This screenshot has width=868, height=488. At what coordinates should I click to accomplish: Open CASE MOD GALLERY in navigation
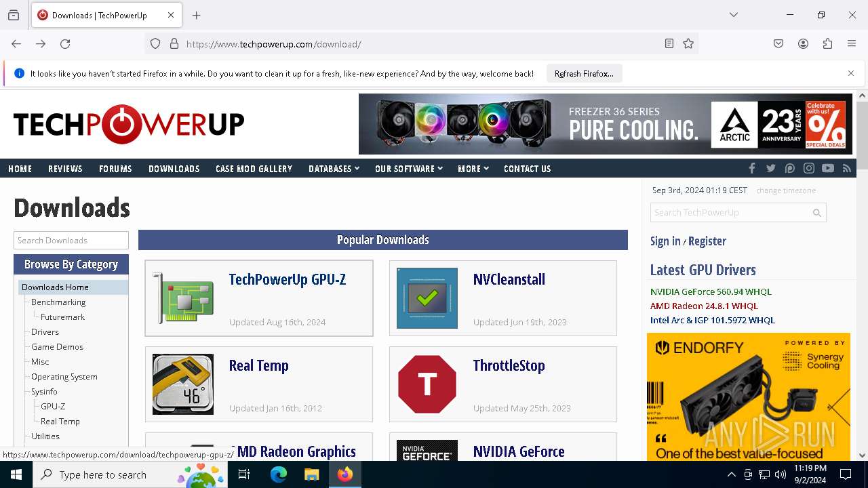point(254,169)
